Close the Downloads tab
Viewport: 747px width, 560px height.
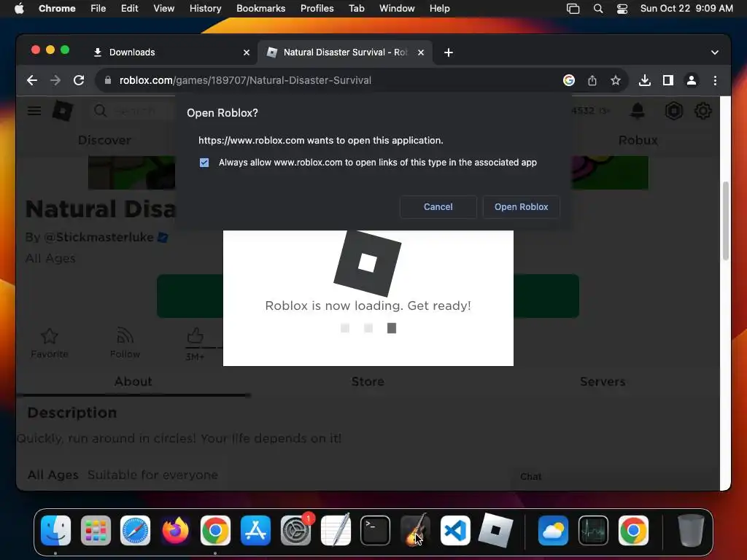pos(247,52)
